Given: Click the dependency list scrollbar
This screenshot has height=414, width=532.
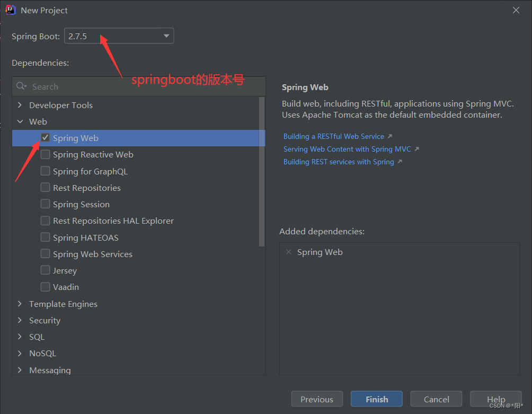Looking at the screenshot, I should (262, 172).
